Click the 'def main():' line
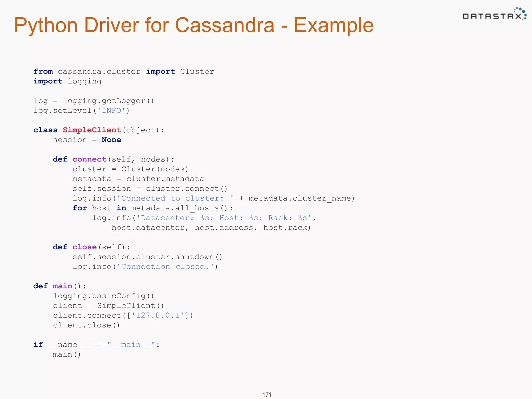532x399 pixels. [x=60, y=286]
